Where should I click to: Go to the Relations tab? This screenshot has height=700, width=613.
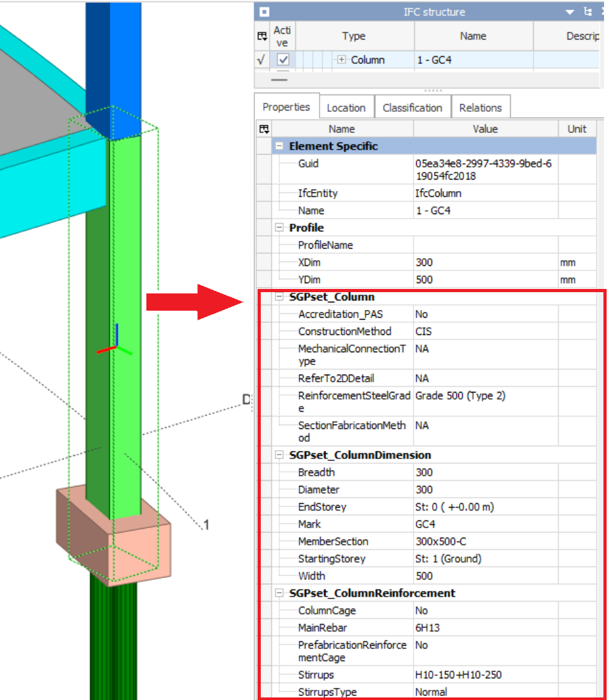coord(480,108)
